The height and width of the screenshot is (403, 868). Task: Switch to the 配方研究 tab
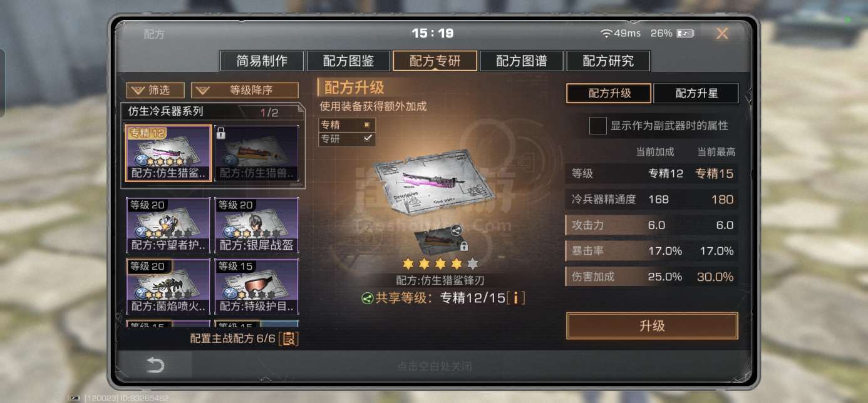[608, 61]
